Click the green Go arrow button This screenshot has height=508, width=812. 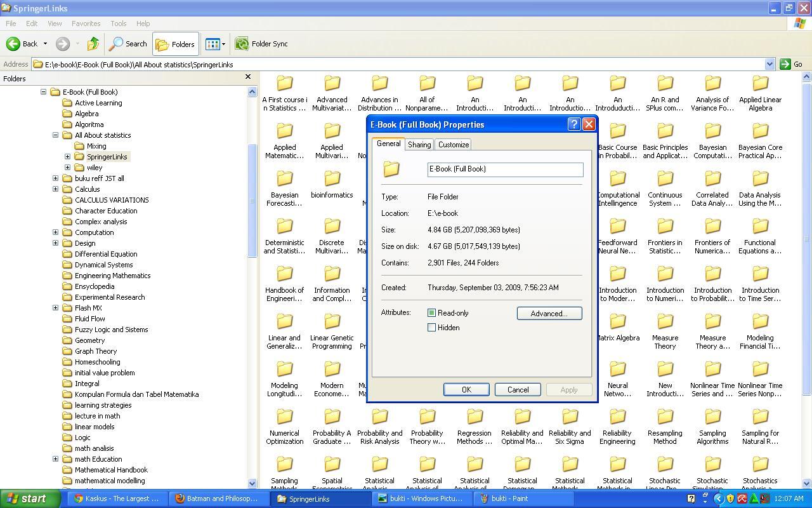pos(785,64)
